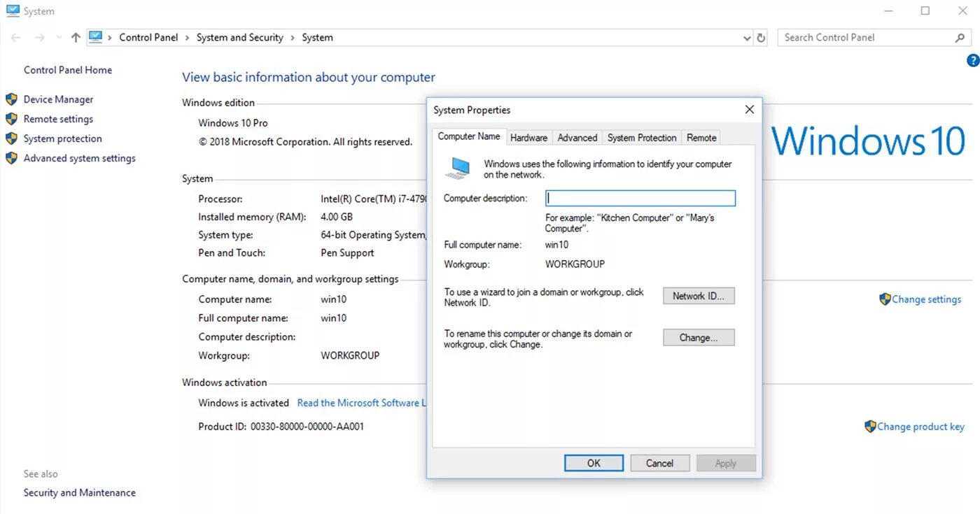The height and width of the screenshot is (514, 980).
Task: Click the Remote settings shield icon
Action: coord(11,119)
